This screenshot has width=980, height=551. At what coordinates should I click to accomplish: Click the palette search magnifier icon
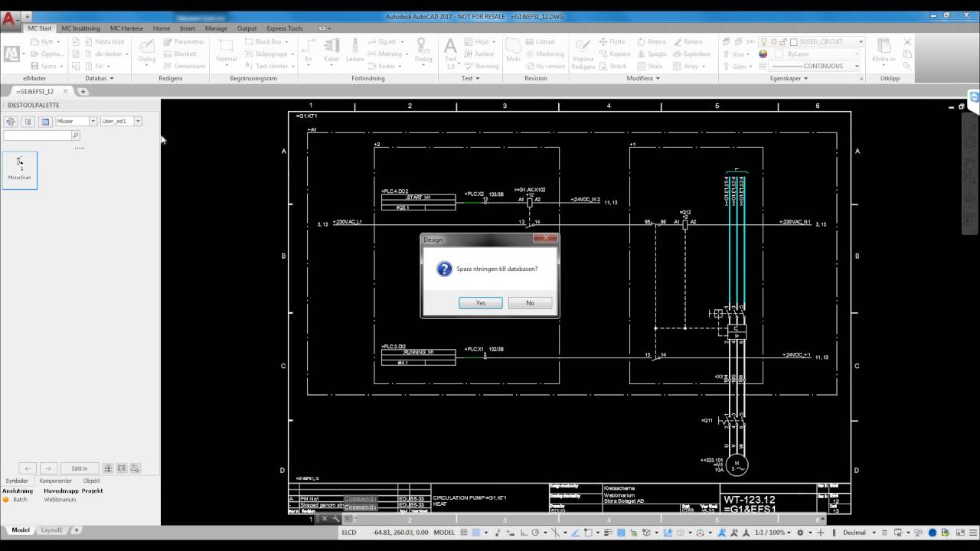[x=75, y=135]
